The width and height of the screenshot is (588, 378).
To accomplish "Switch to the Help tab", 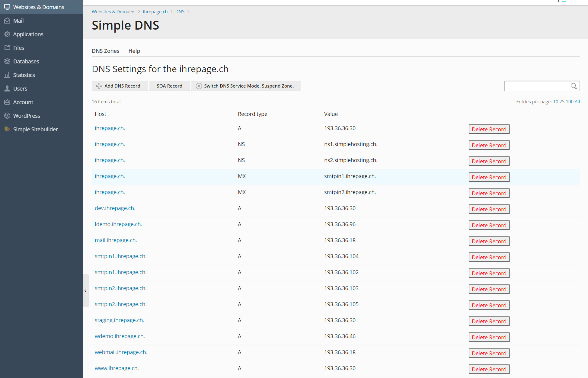I will (134, 51).
